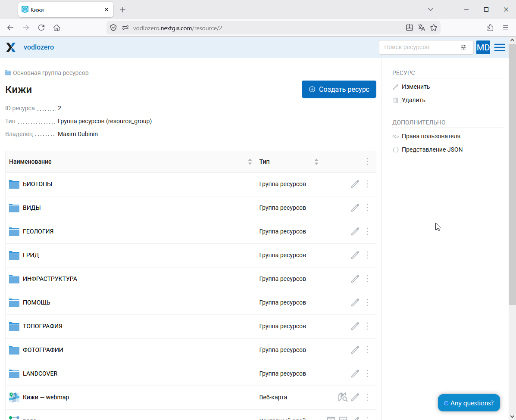516x420 pixels.
Task: Click Создать ресурс button
Action: click(x=339, y=89)
